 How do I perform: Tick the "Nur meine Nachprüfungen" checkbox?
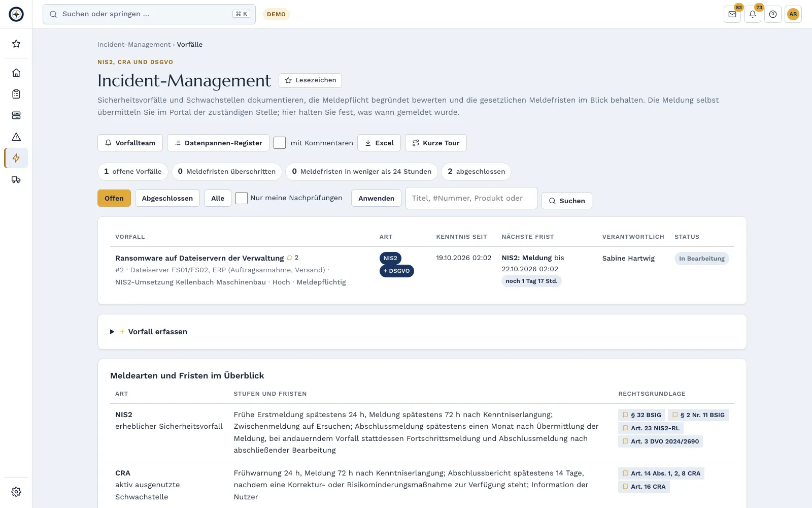242,198
